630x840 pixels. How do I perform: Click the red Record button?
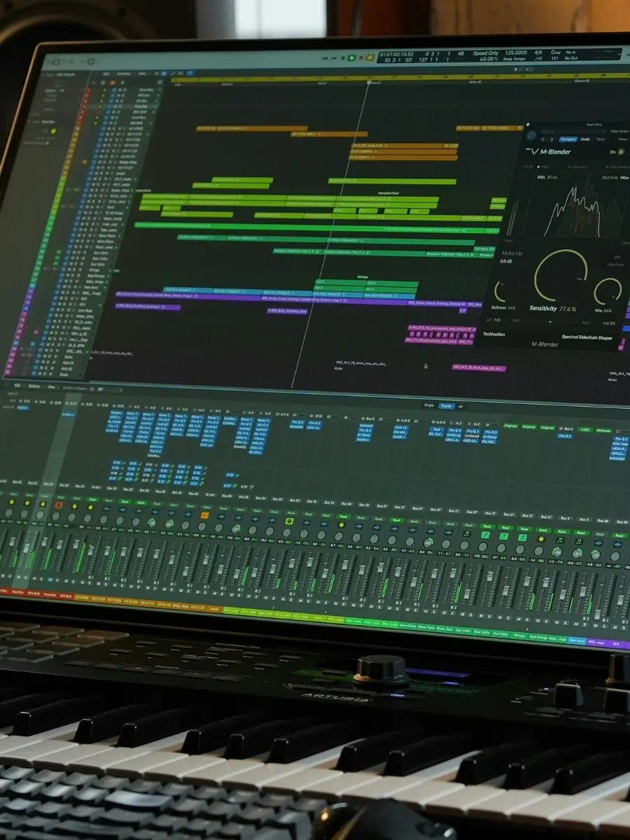point(360,58)
